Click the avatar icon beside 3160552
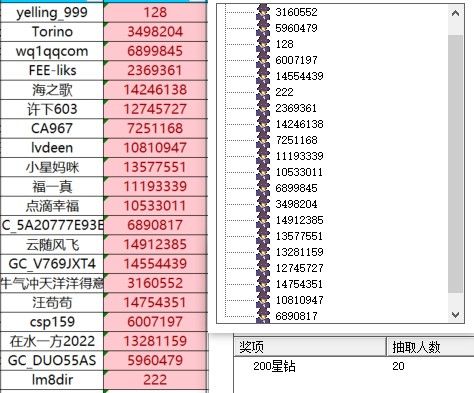The image size is (474, 393). (263, 12)
